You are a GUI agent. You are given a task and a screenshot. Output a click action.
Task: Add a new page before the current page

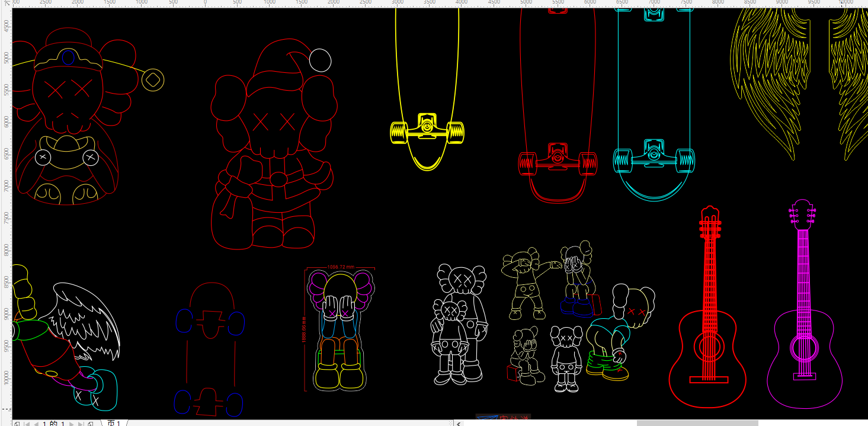coord(17,423)
